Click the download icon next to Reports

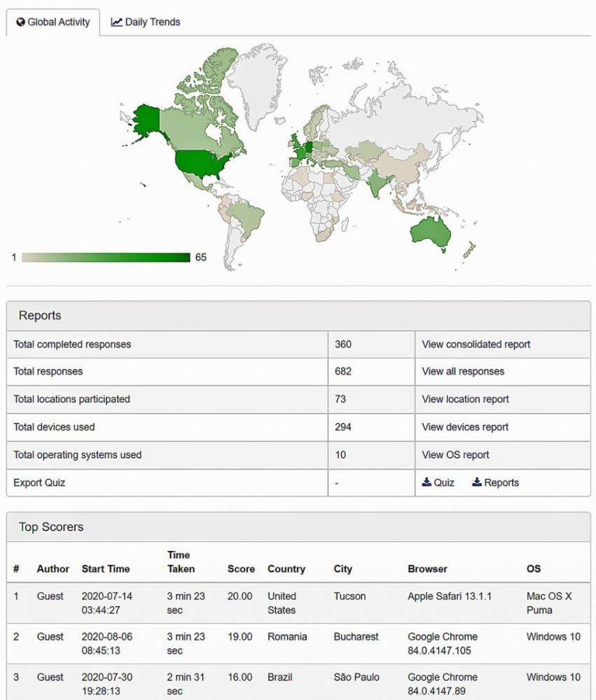(477, 482)
